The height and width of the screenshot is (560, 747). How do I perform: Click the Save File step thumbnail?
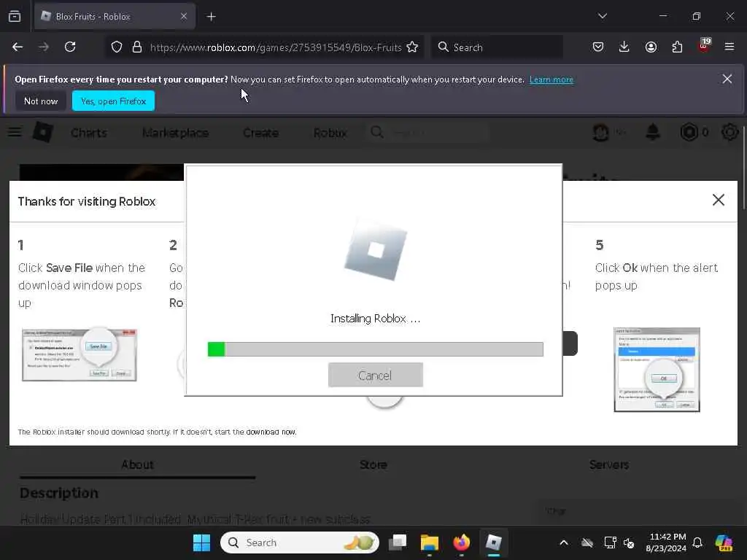[x=80, y=355]
